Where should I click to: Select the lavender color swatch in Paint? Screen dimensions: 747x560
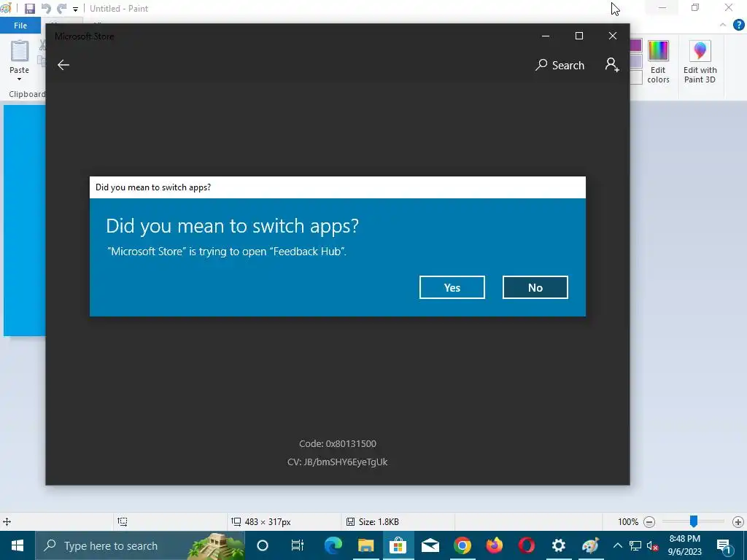[x=636, y=61]
